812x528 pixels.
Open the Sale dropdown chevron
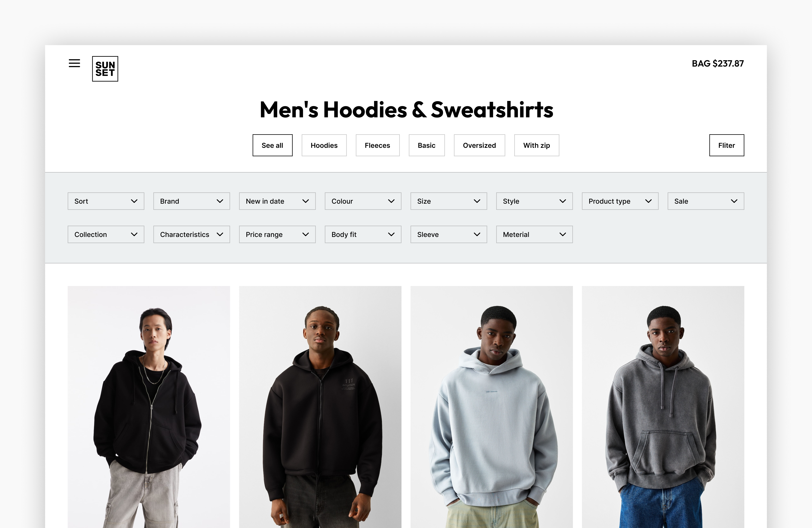[x=734, y=201]
